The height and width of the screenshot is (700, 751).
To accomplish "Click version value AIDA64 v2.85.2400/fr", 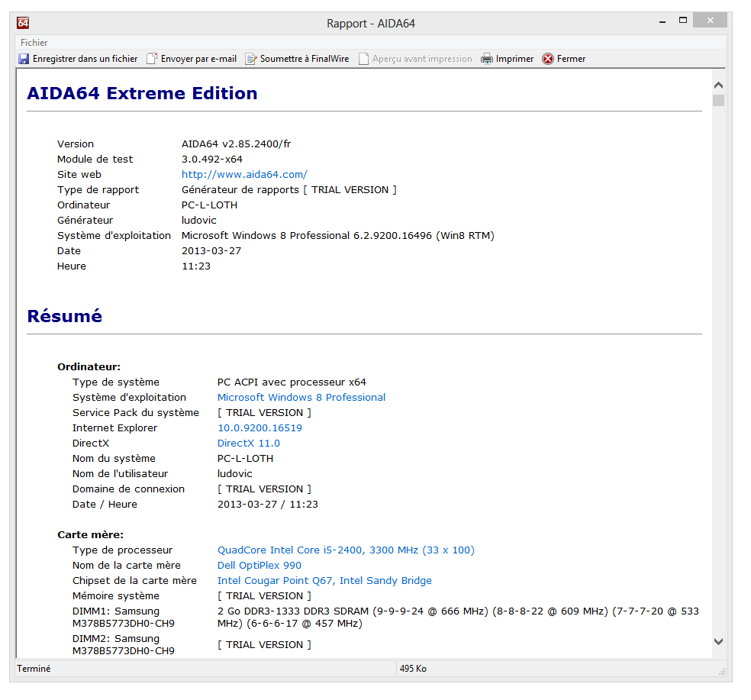I will point(236,144).
